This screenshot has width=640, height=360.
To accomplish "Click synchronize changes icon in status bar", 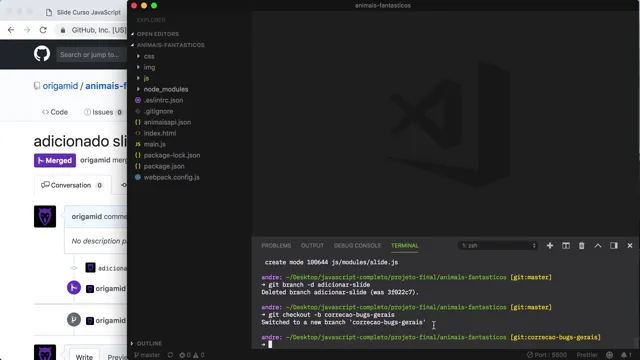I will (170, 355).
